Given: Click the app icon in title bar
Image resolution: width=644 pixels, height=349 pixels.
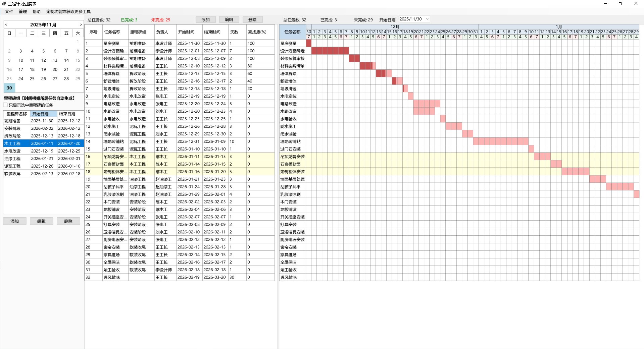Looking at the screenshot, I should [x=4, y=4].
